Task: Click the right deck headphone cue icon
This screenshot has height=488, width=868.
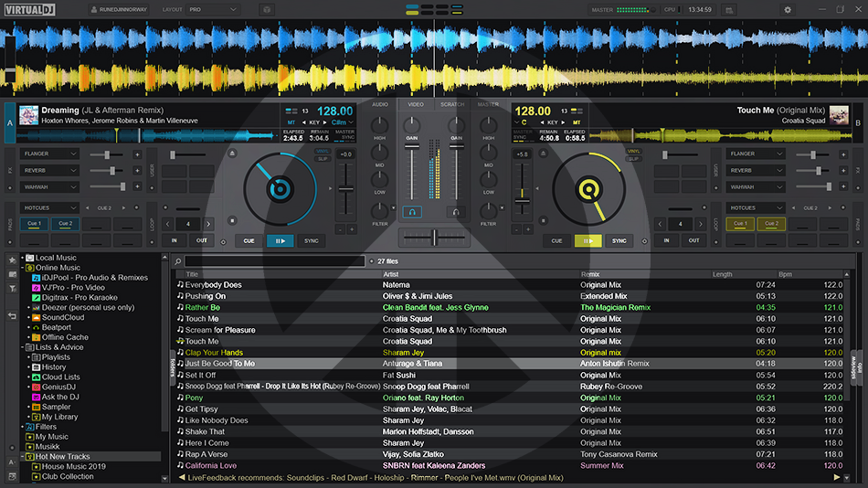Action: [x=455, y=212]
